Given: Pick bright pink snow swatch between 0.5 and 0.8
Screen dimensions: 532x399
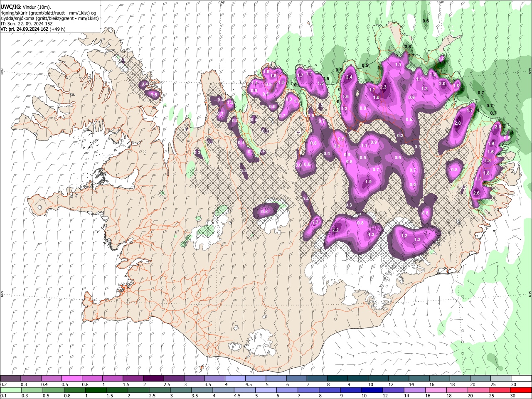Looking at the screenshot, I should (x=71, y=378).
